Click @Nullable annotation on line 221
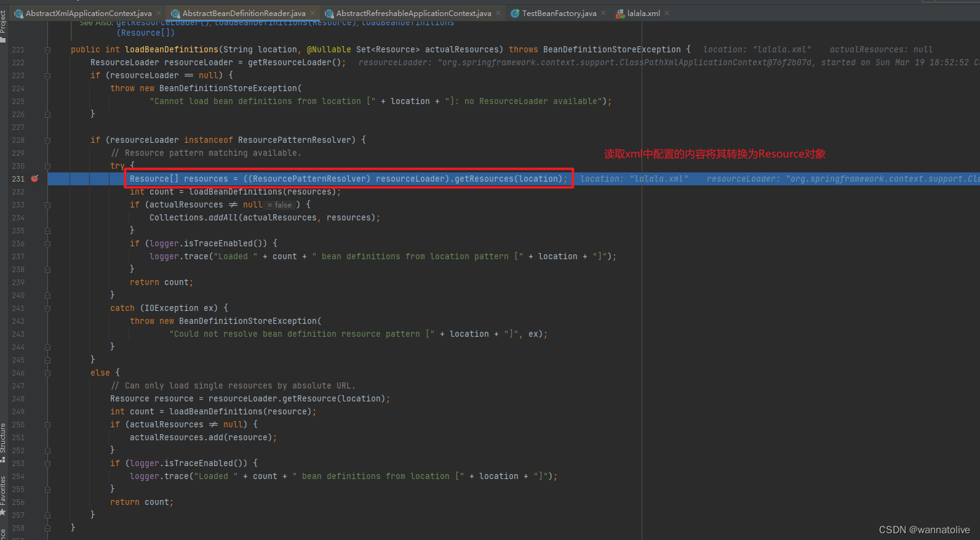The width and height of the screenshot is (980, 540). pos(329,49)
